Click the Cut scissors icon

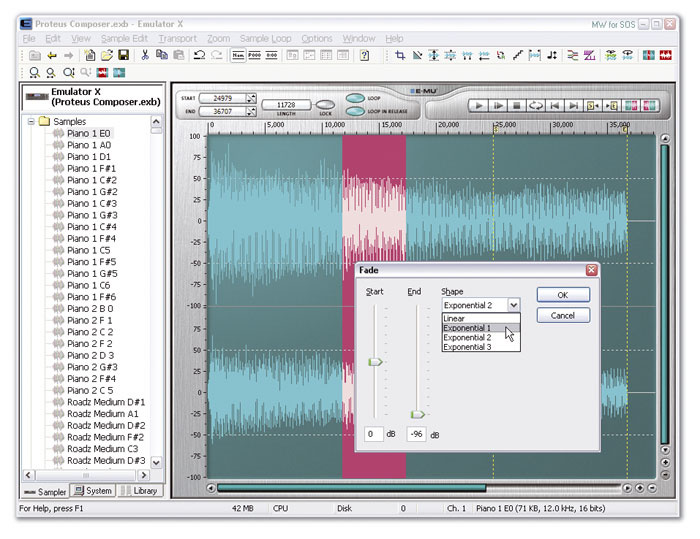click(145, 55)
